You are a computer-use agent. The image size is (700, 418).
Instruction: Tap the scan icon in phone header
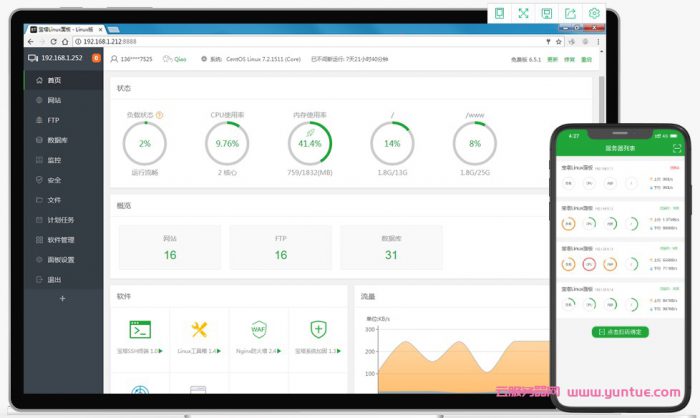[677, 148]
